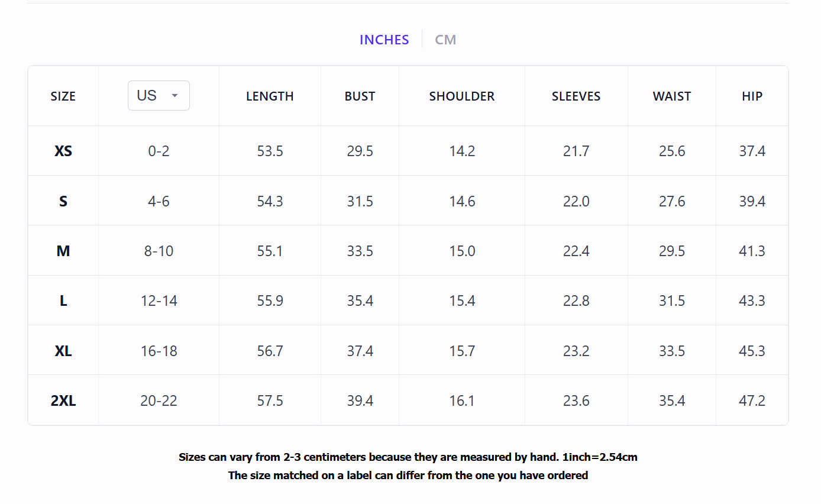Click the SLEEVES column header
821x504 pixels.
click(576, 96)
